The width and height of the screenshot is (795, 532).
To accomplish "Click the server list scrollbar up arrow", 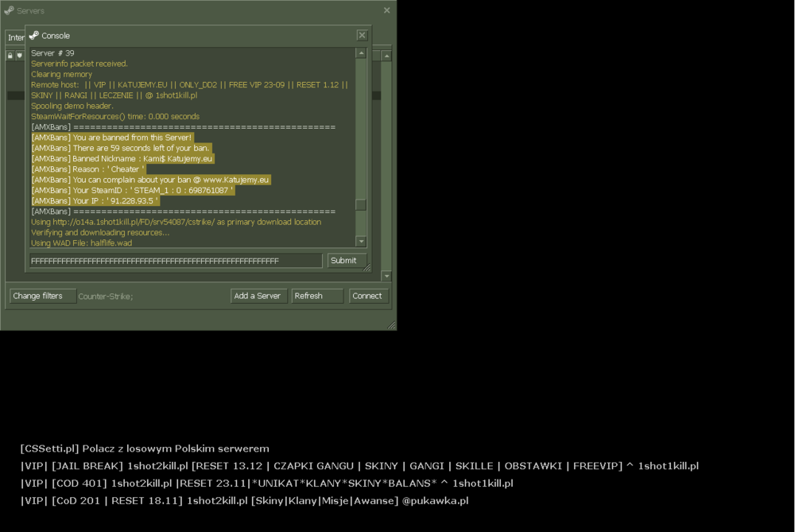I will [387, 56].
